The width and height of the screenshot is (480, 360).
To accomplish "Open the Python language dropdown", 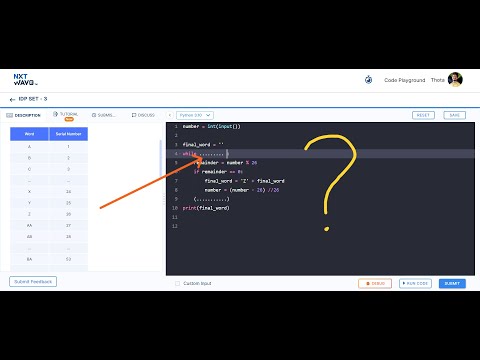I will (195, 115).
